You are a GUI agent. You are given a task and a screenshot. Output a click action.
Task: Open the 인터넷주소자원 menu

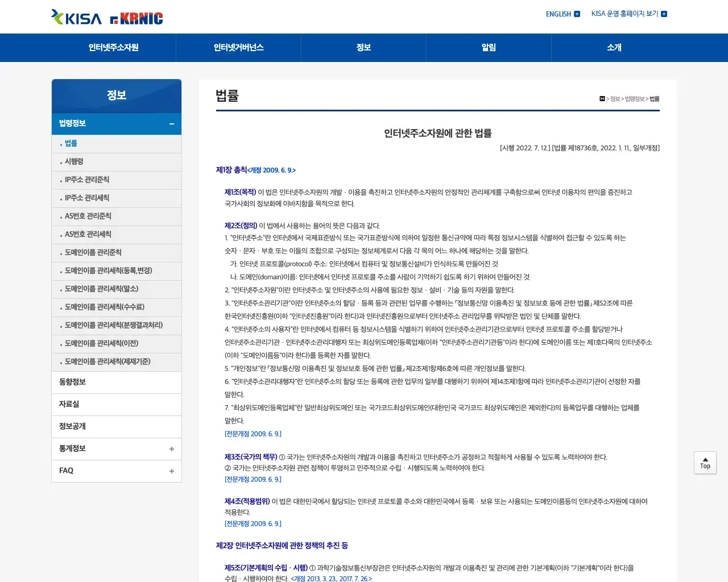coord(114,48)
